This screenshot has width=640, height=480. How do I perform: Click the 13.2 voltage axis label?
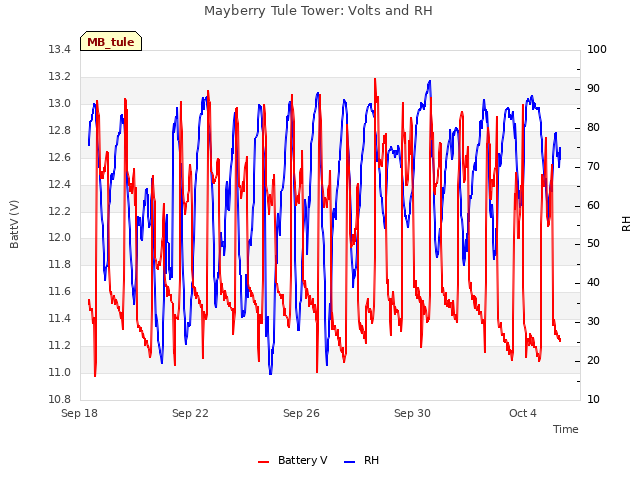(60, 77)
